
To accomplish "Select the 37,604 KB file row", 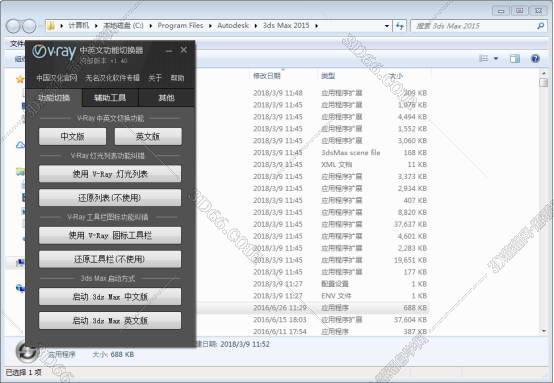I will 312,320.
